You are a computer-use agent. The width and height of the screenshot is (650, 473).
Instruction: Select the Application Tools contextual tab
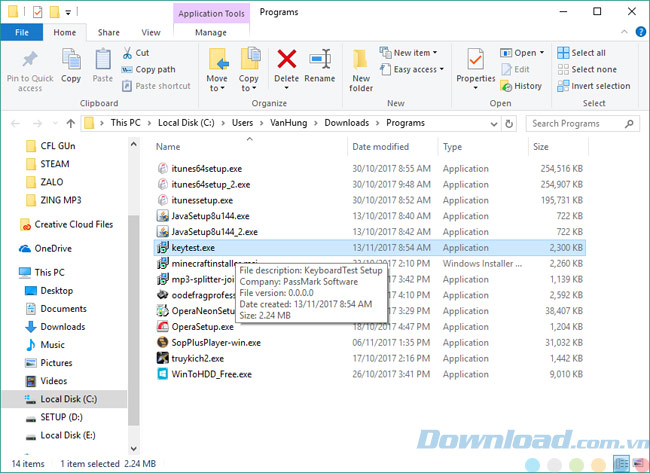click(x=211, y=13)
